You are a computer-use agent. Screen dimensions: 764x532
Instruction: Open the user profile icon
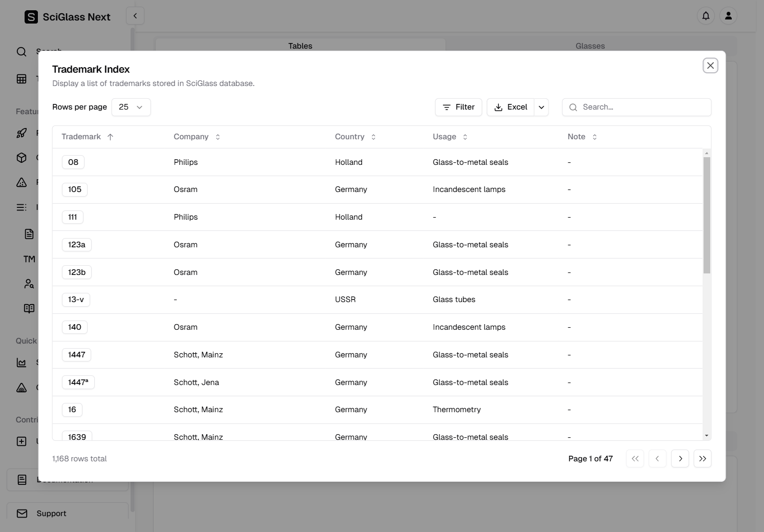(x=728, y=16)
